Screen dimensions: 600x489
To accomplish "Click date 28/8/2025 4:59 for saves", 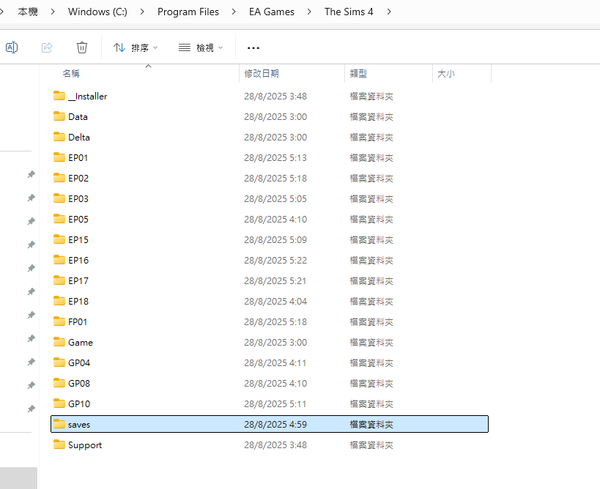I will coord(276,424).
